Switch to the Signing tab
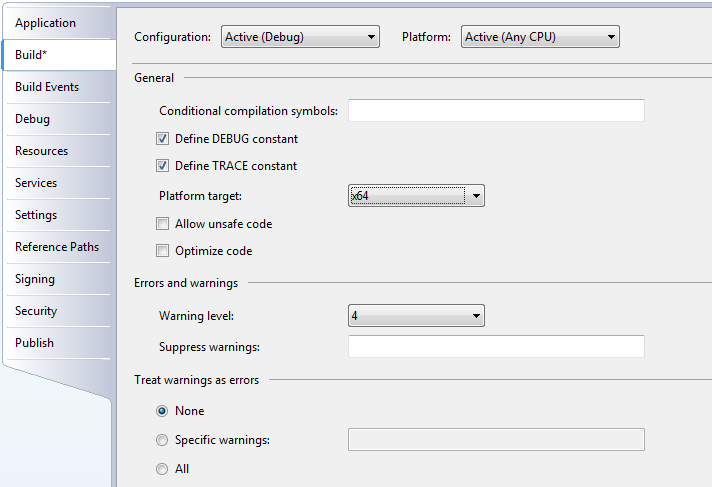712x487 pixels. point(58,279)
